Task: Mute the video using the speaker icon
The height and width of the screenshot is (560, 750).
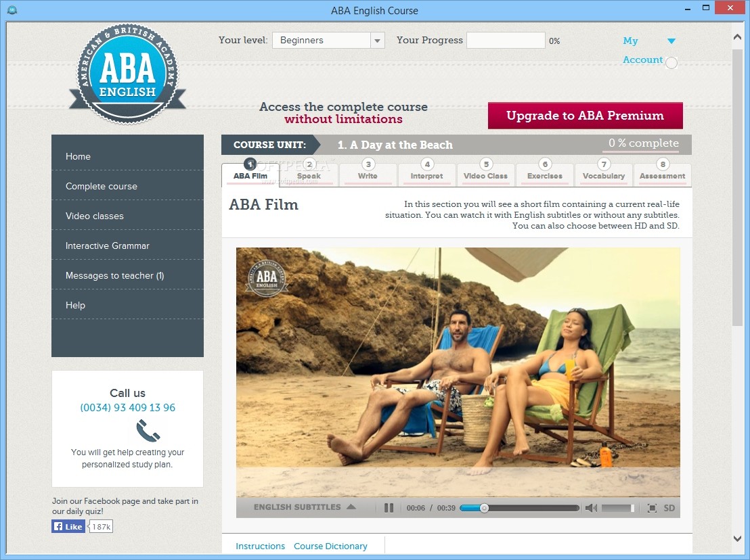Action: [591, 508]
